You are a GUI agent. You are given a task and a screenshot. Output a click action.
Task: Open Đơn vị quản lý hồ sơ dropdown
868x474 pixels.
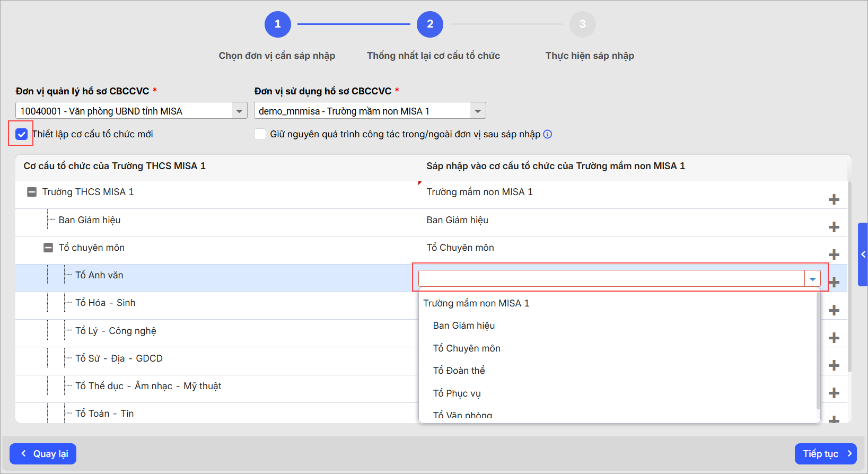(239, 111)
